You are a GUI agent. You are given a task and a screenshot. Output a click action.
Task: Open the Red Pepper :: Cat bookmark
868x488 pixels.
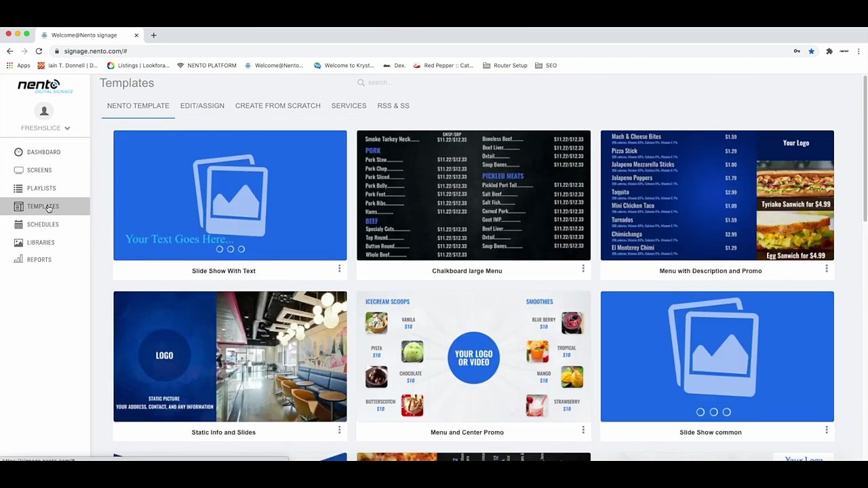click(443, 66)
